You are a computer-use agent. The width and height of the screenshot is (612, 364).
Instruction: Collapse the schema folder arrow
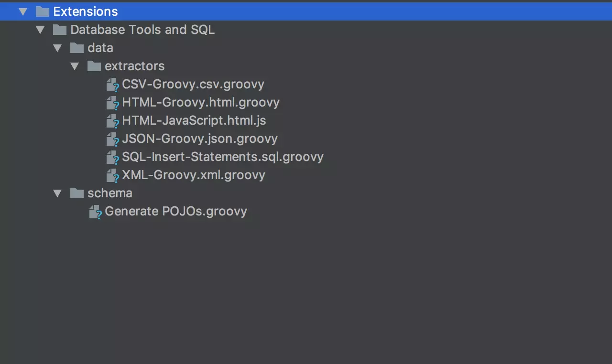[57, 193]
